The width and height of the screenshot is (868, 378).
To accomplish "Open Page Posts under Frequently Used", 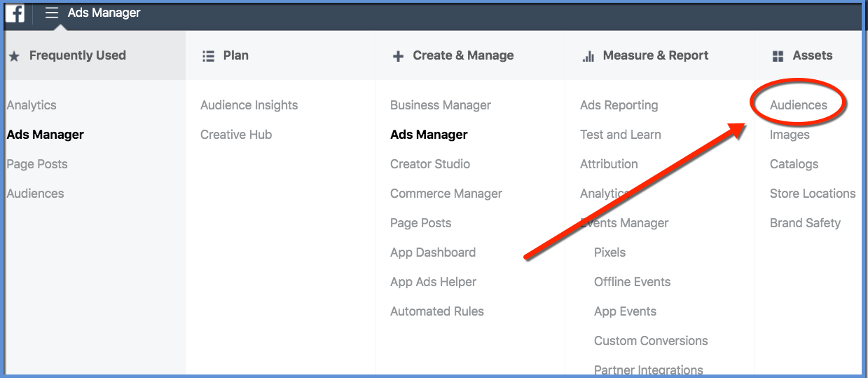I will (37, 164).
